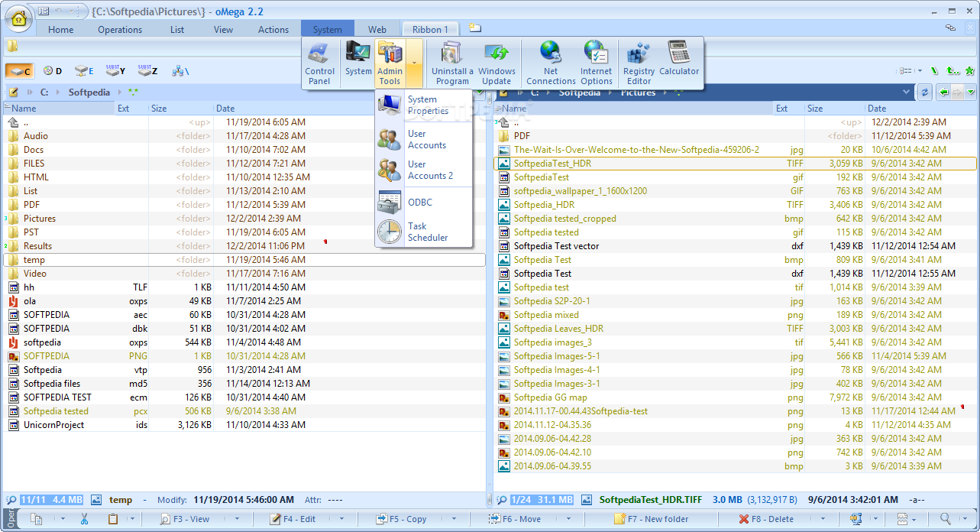Select the UnicornProject file row
The width and height of the screenshot is (980, 532).
[244, 425]
